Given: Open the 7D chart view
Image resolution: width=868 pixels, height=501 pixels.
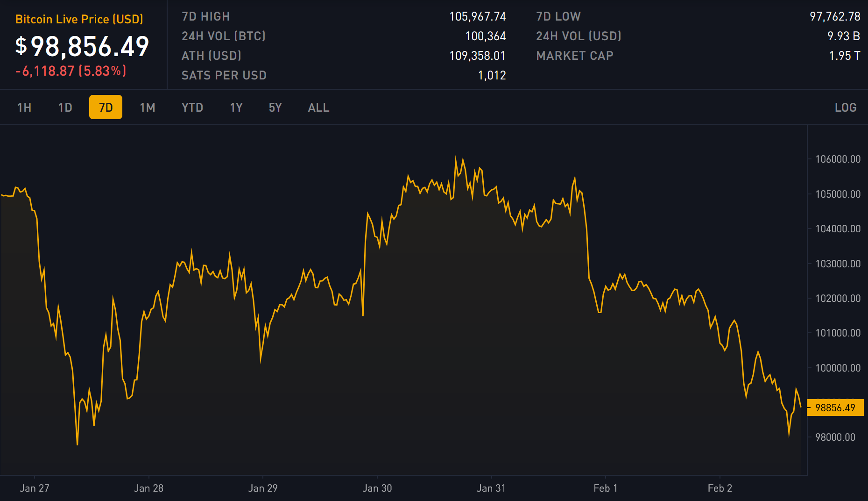Looking at the screenshot, I should pyautogui.click(x=106, y=107).
